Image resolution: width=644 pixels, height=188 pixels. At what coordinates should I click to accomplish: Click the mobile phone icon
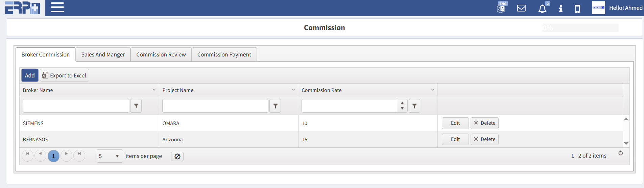point(577,8)
